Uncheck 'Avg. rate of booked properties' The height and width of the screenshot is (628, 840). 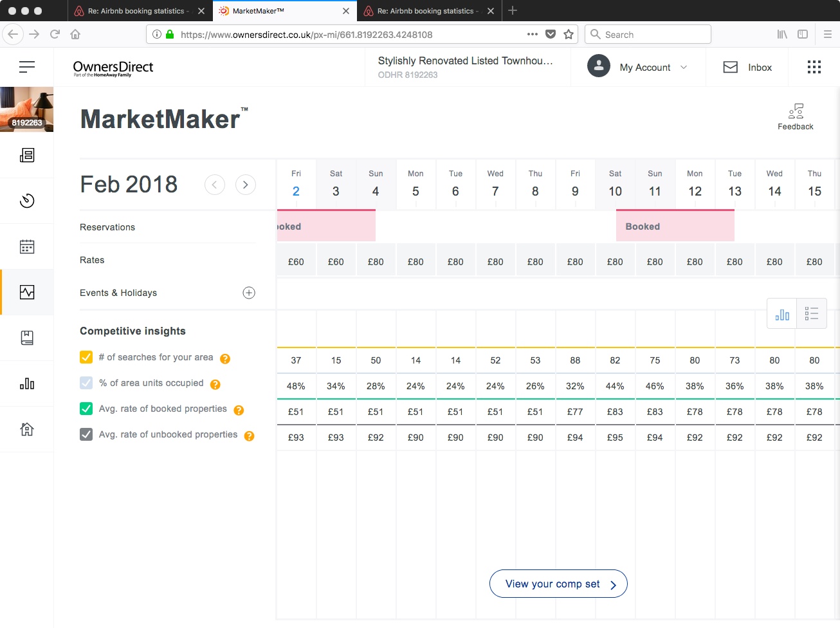(86, 409)
